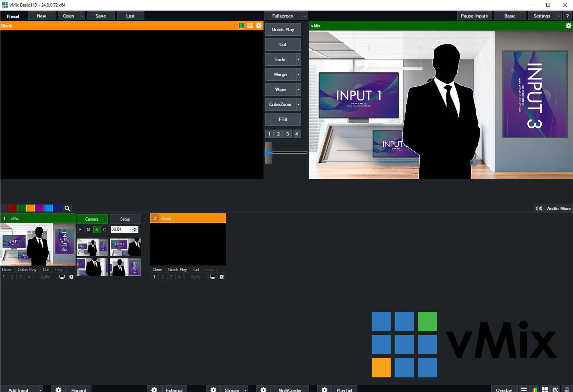Click monitor icon on vMix input 1
The image size is (573, 392).
(62, 277)
